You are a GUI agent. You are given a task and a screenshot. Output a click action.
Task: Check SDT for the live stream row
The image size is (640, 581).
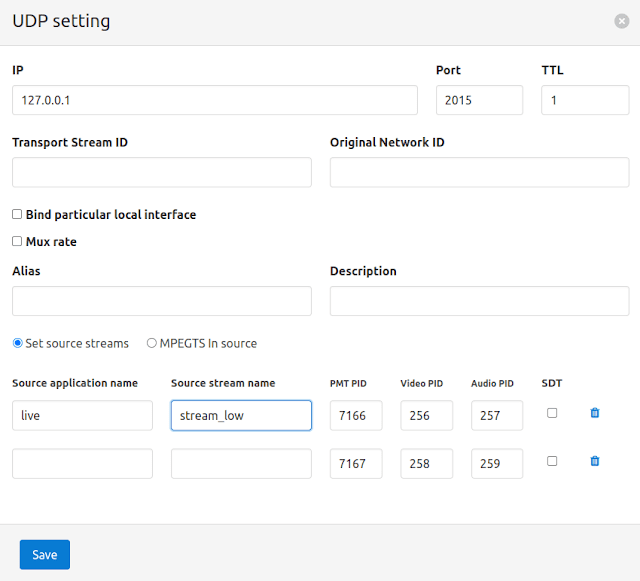[552, 413]
